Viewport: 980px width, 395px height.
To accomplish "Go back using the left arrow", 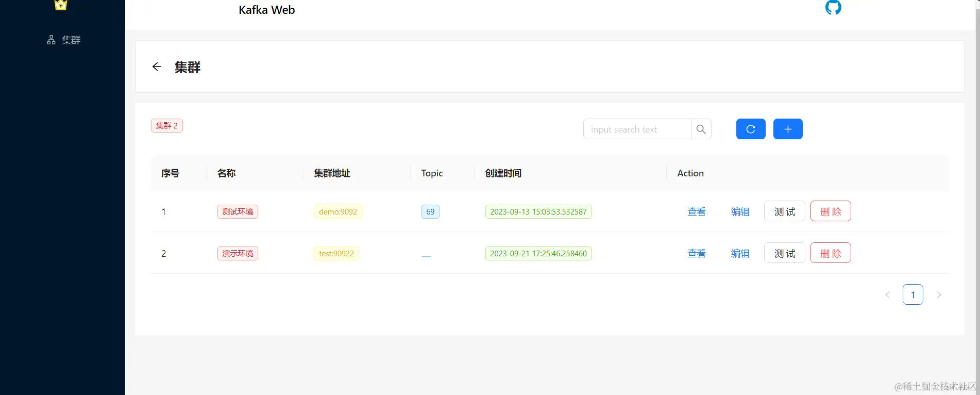I will 157,67.
